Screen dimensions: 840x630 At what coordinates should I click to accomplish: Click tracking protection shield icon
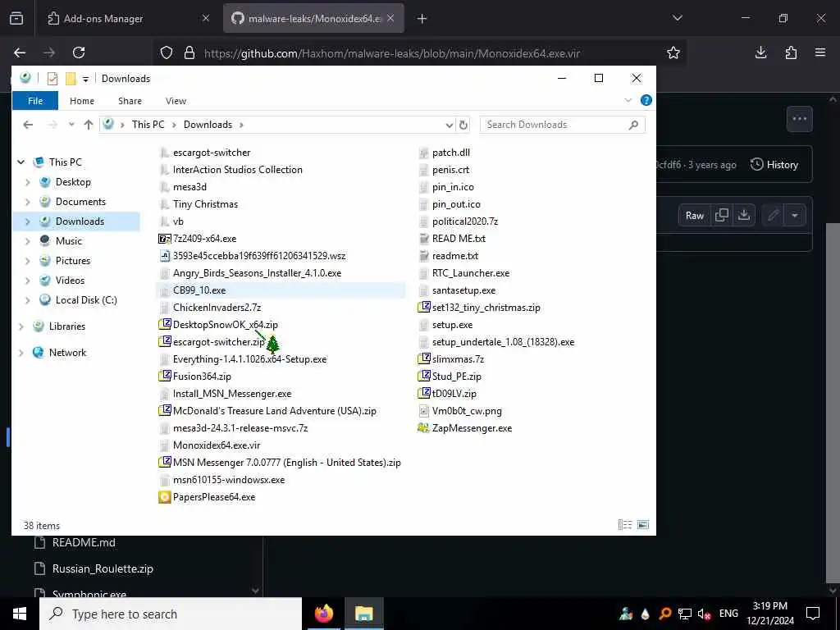[x=167, y=52]
